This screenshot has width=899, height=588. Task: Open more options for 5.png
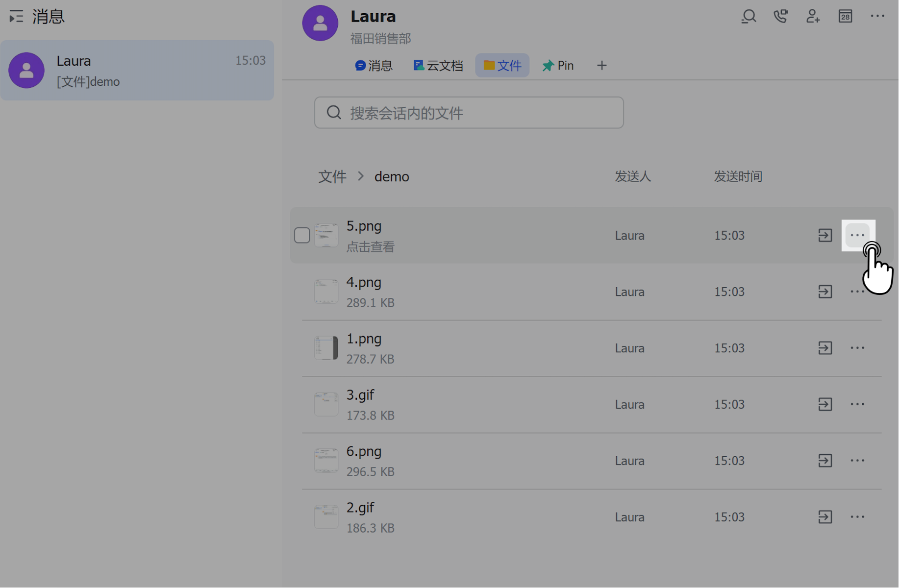click(857, 236)
